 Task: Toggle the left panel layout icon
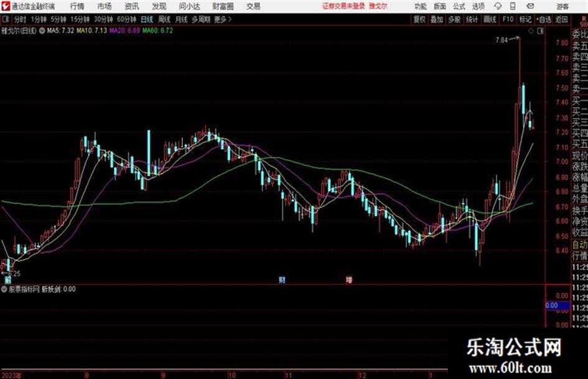[x=5, y=19]
